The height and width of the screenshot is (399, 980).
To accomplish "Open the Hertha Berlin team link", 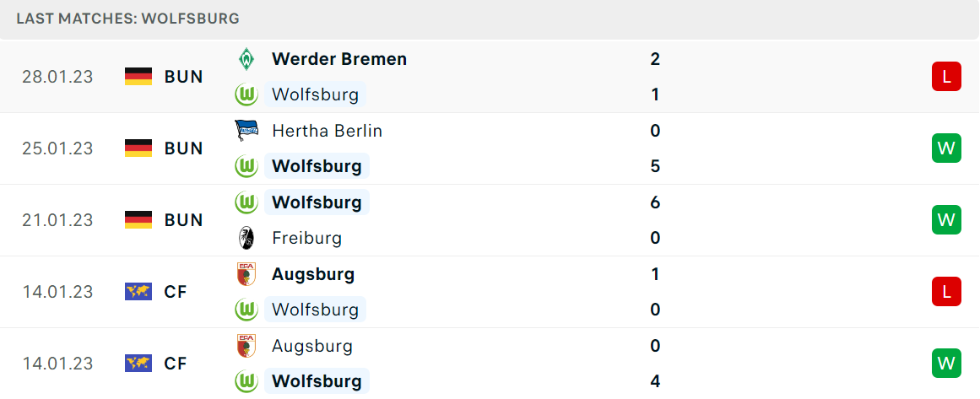I will pos(327,131).
